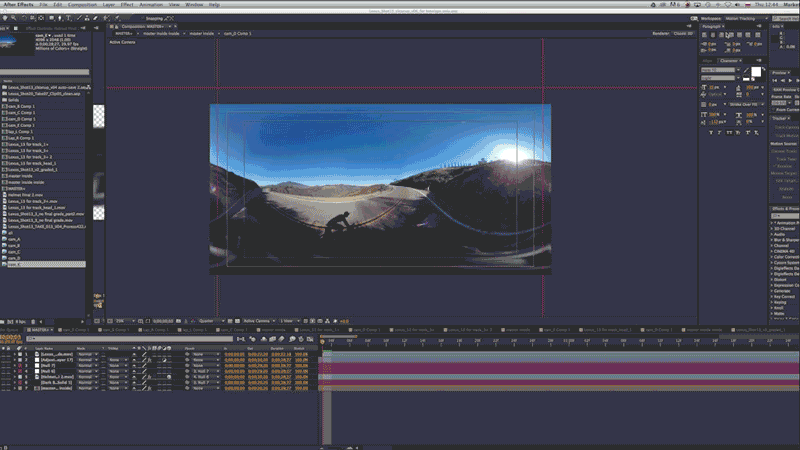The height and width of the screenshot is (450, 800).
Task: Go to master inside inside breadcrumb
Action: (161, 34)
